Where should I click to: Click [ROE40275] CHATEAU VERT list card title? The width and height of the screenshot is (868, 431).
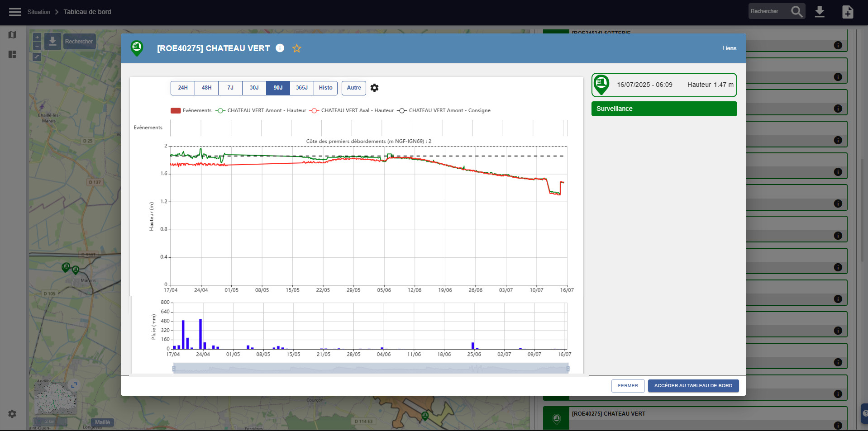pos(608,414)
